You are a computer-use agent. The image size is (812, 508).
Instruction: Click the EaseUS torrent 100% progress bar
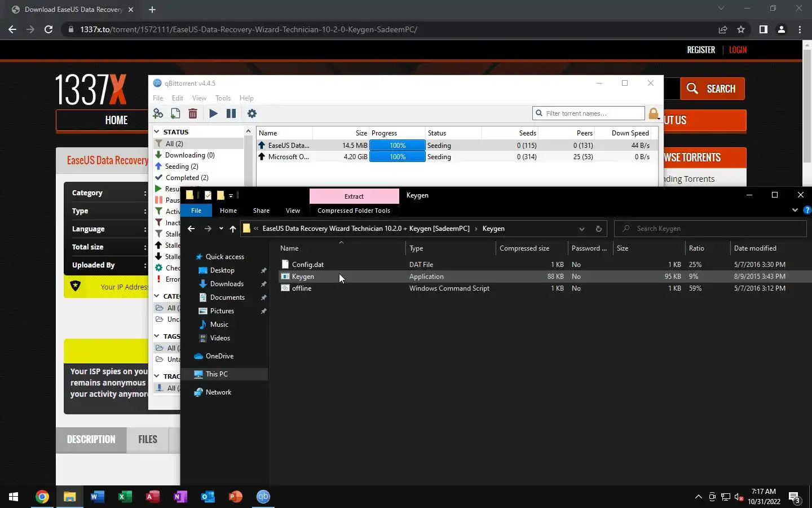pyautogui.click(x=398, y=146)
